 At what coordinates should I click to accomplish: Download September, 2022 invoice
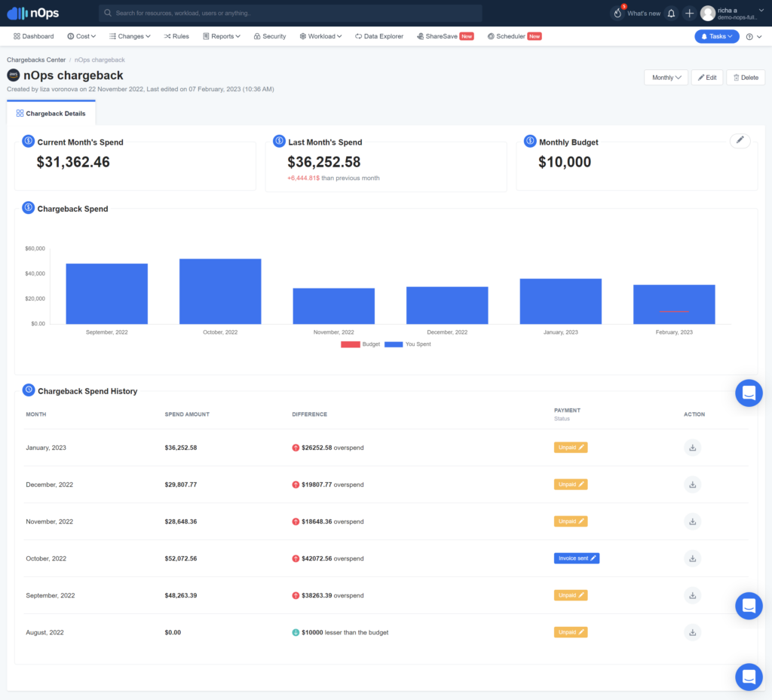[x=692, y=595]
